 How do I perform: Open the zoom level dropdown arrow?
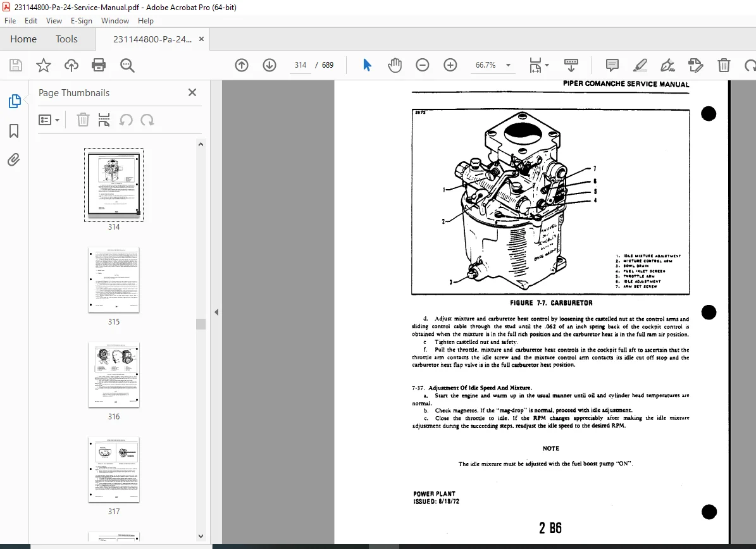tap(508, 65)
